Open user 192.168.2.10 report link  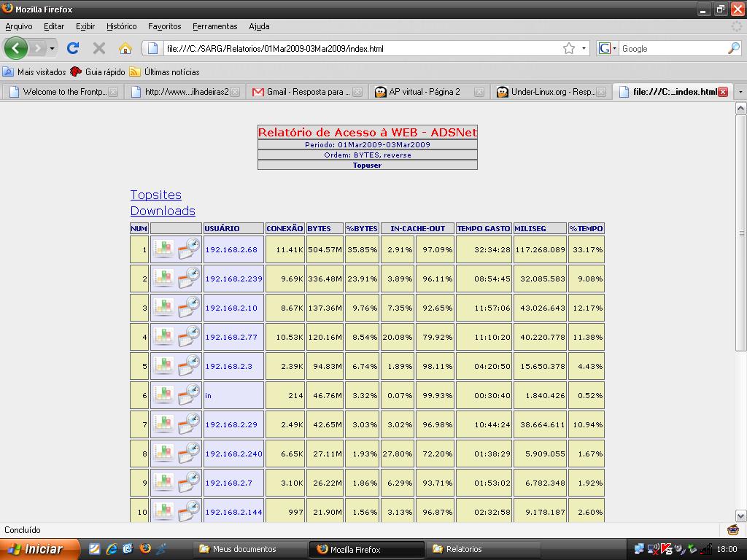click(x=231, y=308)
